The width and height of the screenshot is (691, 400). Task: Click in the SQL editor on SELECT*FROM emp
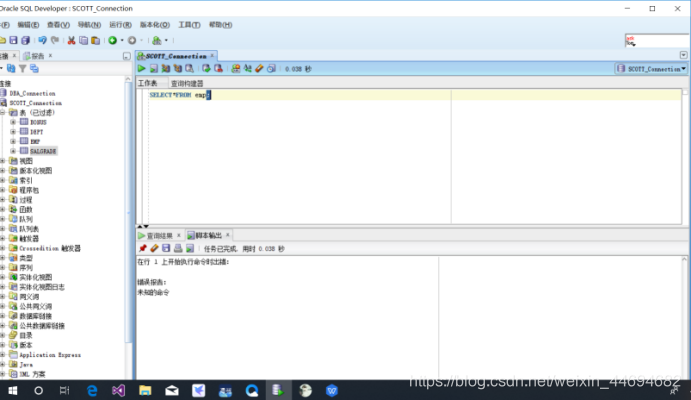pos(178,95)
